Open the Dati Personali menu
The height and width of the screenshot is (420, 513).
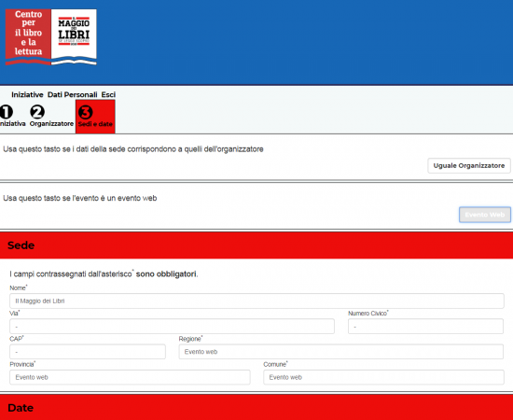(73, 95)
